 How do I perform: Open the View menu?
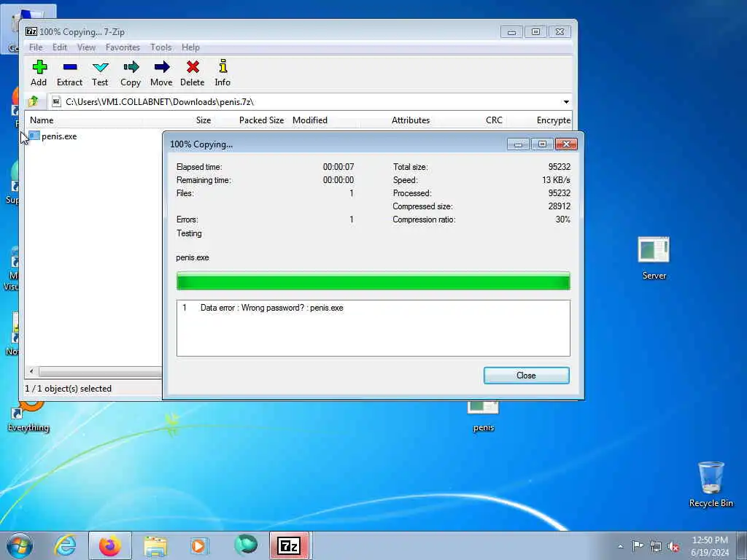[86, 47]
